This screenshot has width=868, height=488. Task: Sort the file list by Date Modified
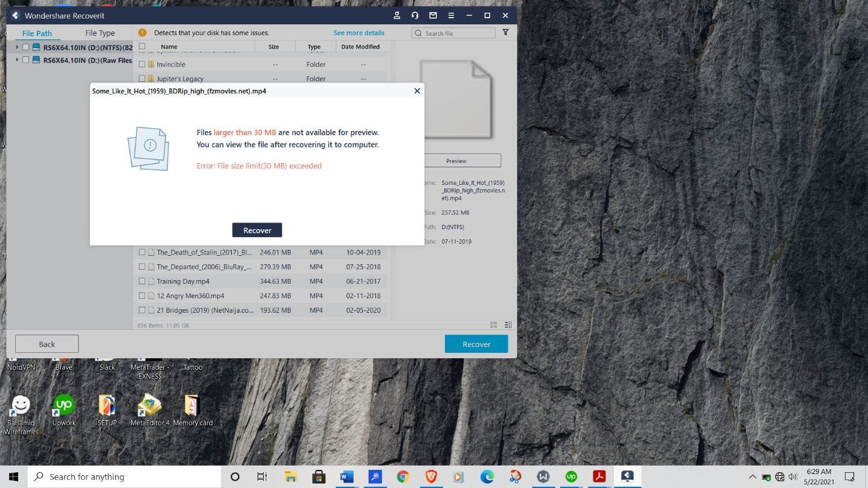(x=360, y=47)
